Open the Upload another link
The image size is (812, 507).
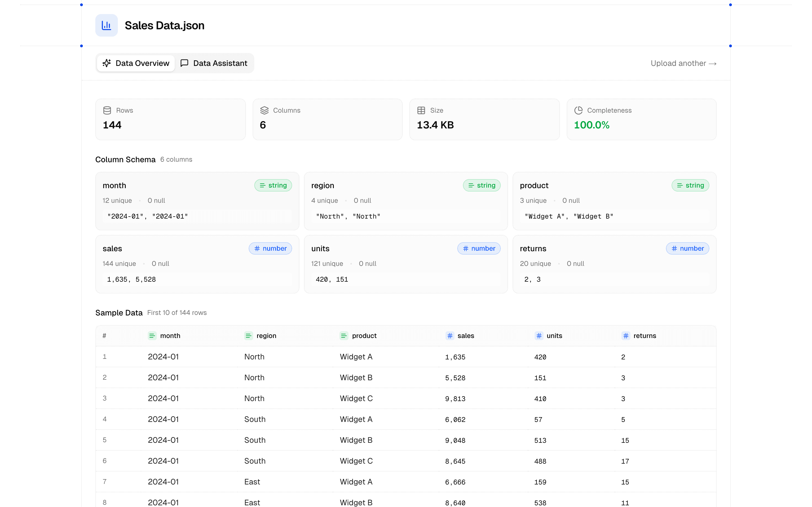coord(683,63)
